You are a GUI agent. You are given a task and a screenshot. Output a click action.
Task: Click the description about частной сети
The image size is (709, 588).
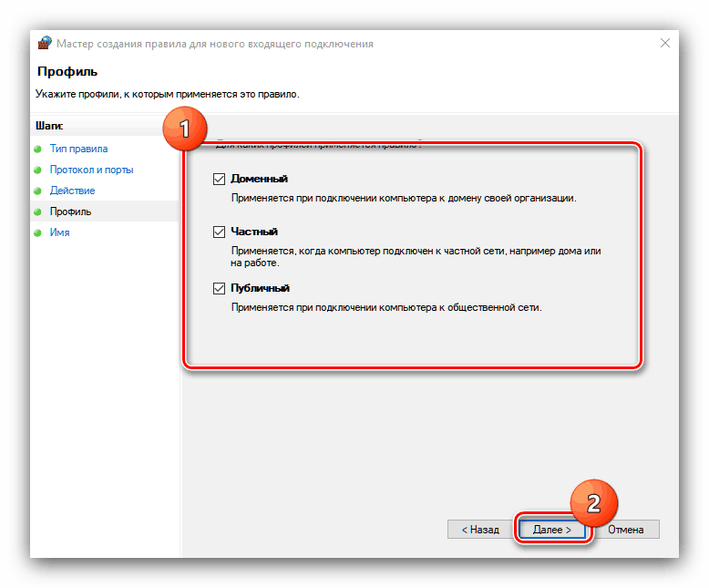click(x=416, y=256)
